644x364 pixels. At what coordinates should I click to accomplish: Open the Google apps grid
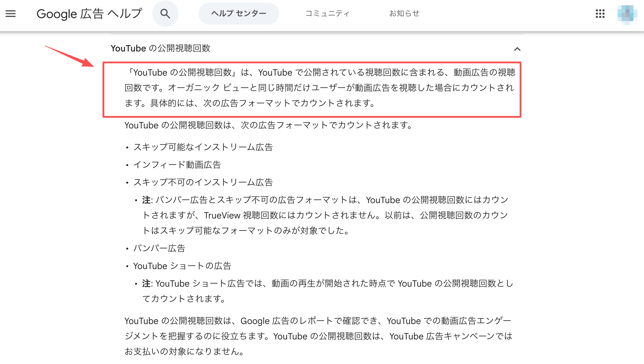click(600, 13)
